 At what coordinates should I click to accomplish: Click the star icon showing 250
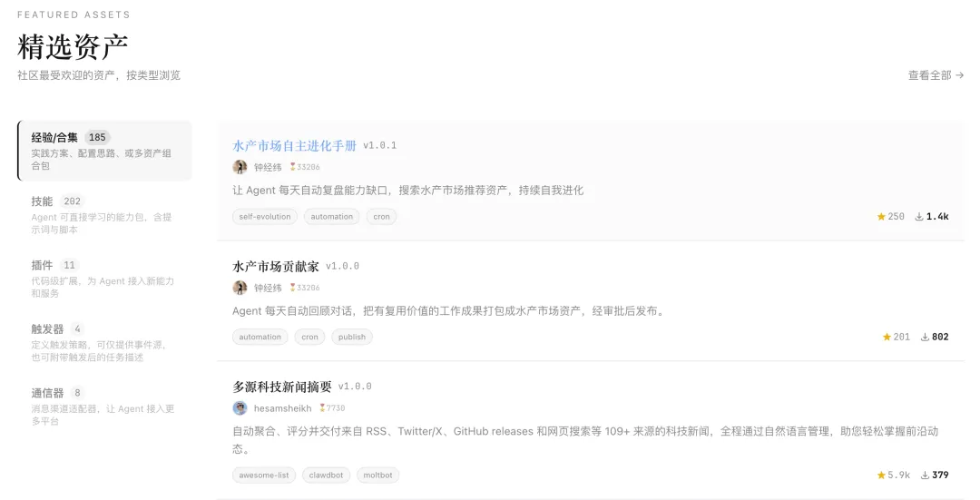881,217
